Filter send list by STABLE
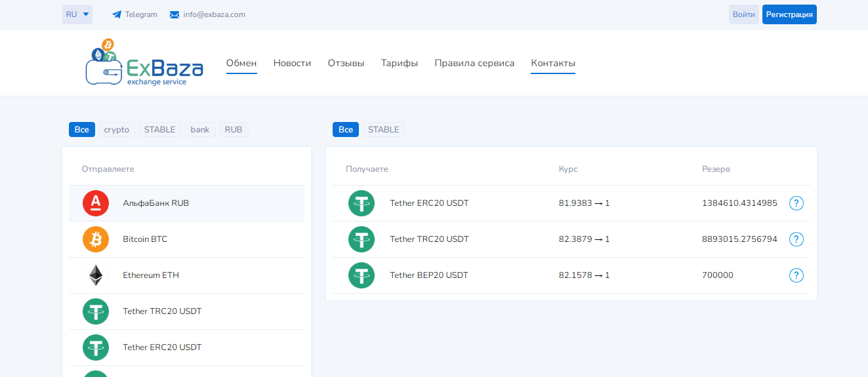This screenshot has width=868, height=377. [x=160, y=130]
